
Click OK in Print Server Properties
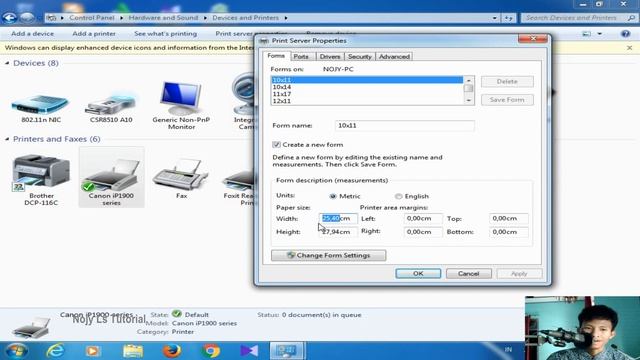(418, 273)
